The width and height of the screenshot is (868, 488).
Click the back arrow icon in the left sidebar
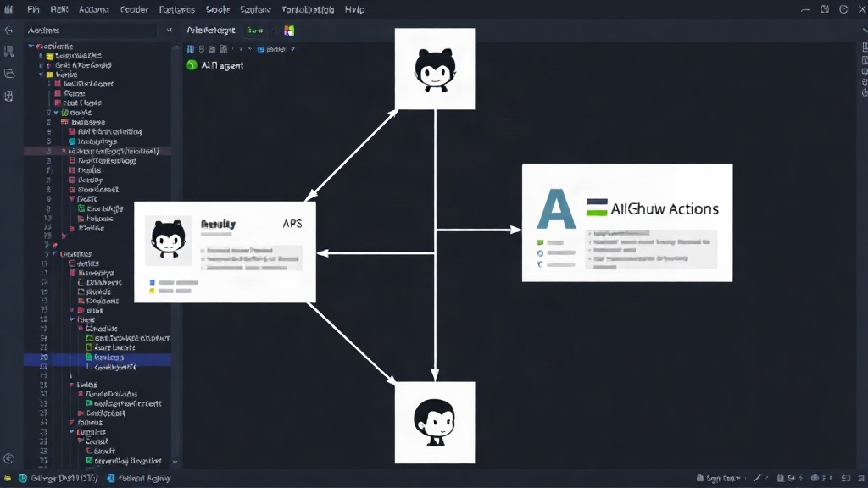point(8,30)
